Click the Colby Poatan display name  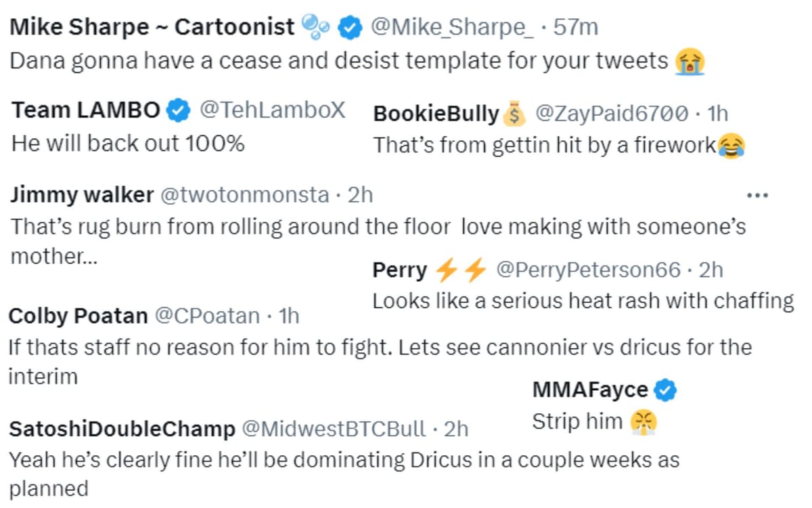pyautogui.click(x=78, y=316)
